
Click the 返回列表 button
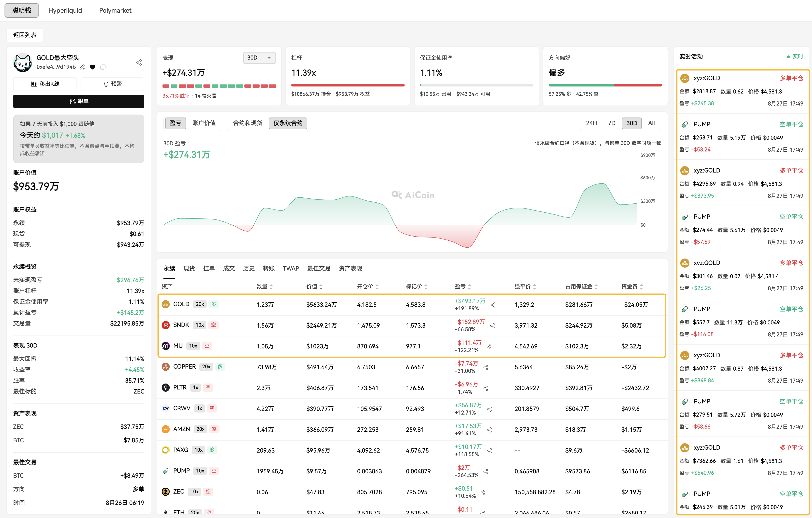[25, 35]
